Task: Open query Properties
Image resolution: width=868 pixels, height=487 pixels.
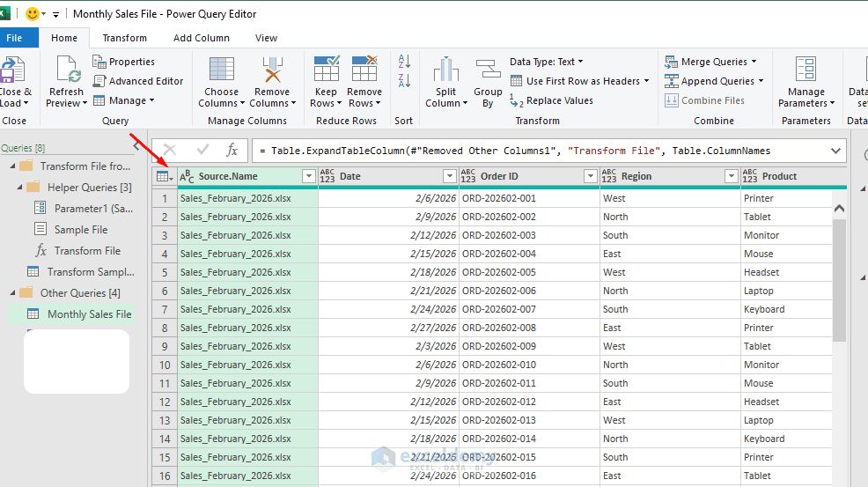Action: (123, 62)
